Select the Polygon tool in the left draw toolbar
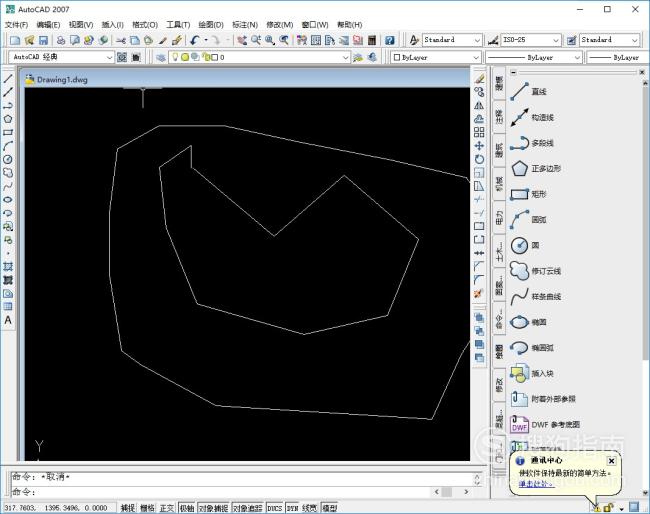Image resolution: width=650 pixels, height=514 pixels. click(8, 119)
